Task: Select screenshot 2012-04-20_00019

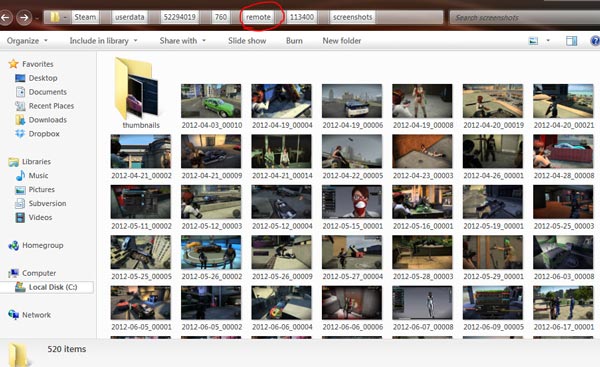Action: click(x=493, y=106)
